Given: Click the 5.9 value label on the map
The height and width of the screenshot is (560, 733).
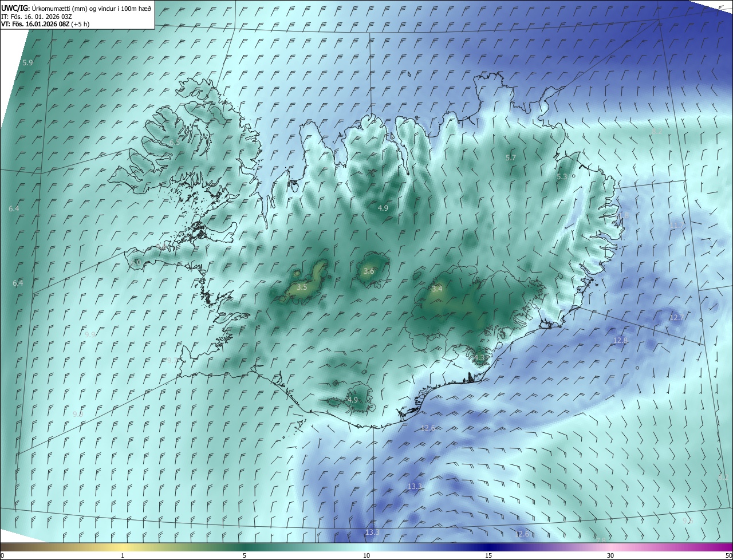Looking at the screenshot, I should (27, 62).
